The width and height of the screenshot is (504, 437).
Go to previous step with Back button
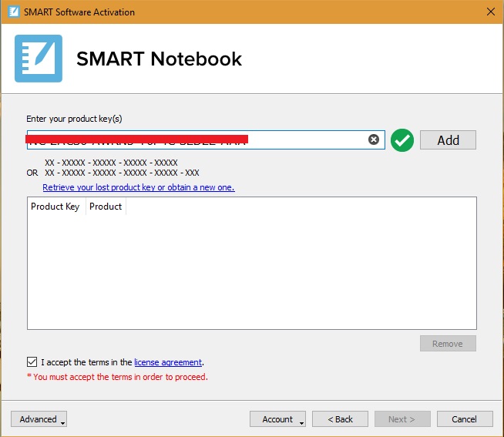[x=340, y=419]
